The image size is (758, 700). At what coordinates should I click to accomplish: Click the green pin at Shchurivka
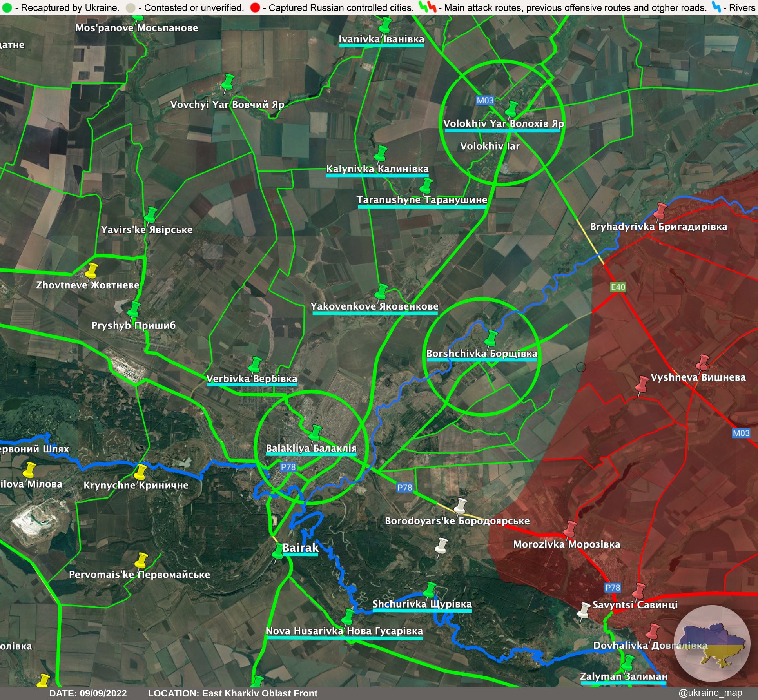pos(430,590)
